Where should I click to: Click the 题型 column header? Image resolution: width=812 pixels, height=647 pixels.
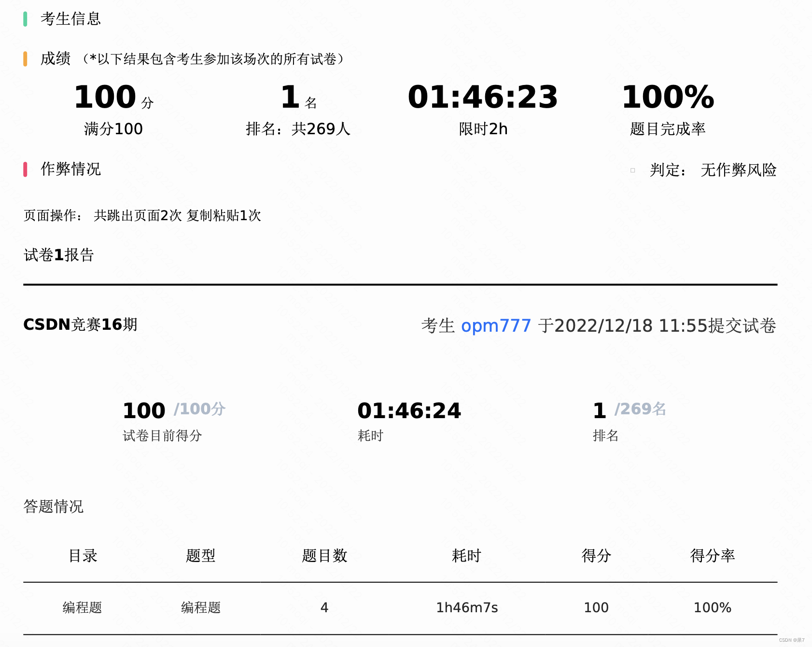pyautogui.click(x=200, y=556)
